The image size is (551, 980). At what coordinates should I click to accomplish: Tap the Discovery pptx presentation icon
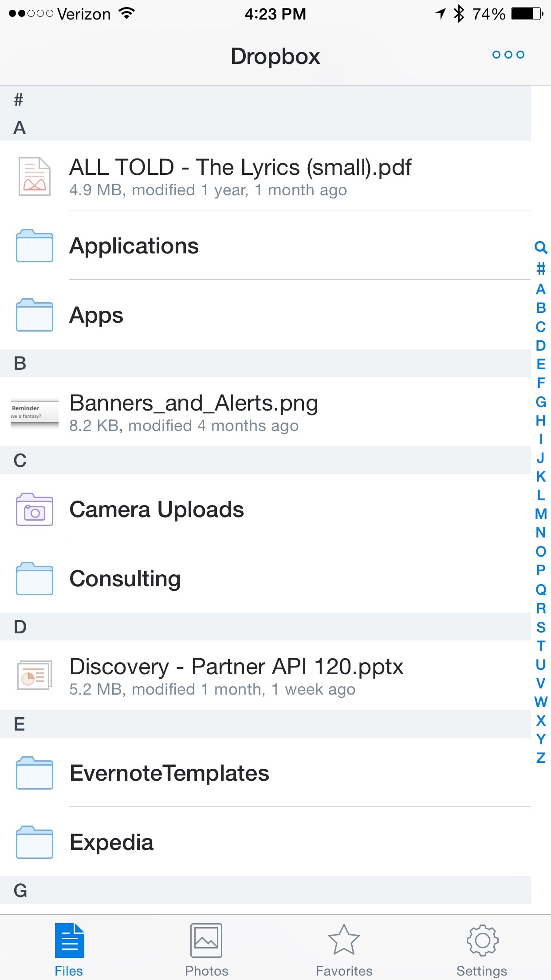coord(35,675)
